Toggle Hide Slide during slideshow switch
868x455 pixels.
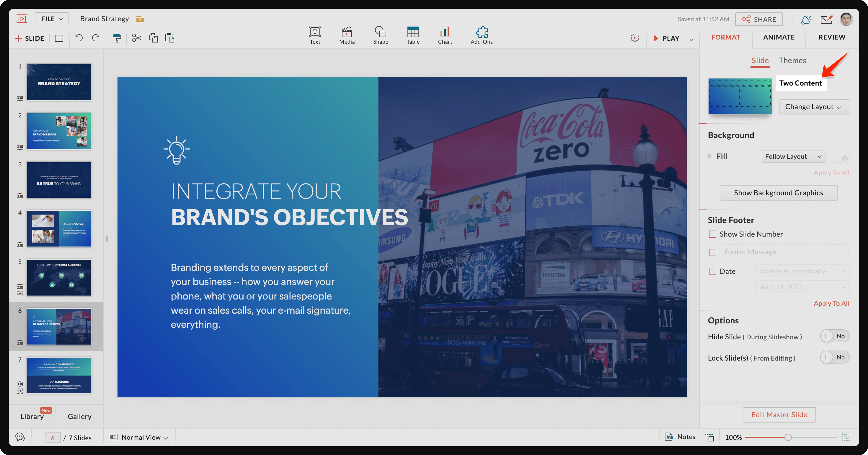(x=834, y=336)
